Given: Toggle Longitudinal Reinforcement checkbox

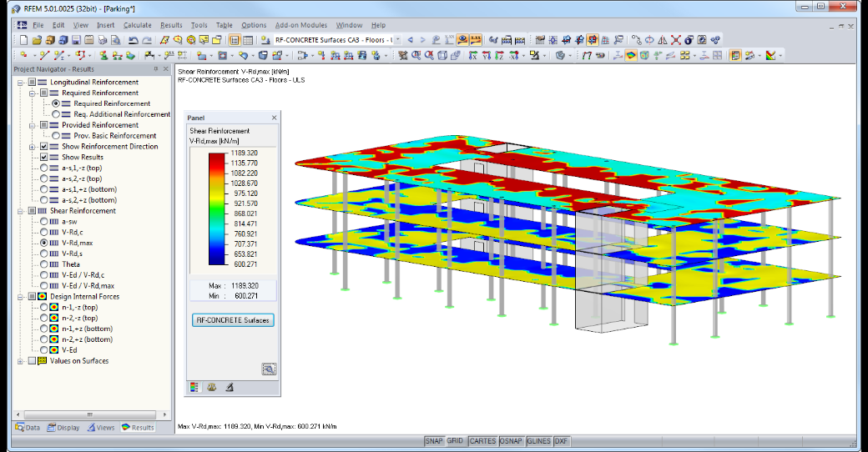Looking at the screenshot, I should (32, 82).
